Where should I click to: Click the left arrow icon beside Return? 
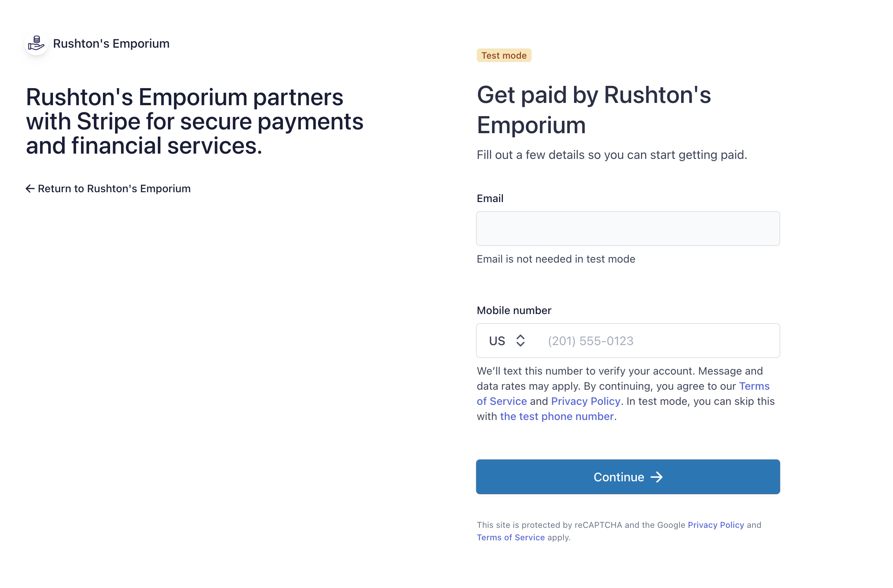tap(30, 188)
